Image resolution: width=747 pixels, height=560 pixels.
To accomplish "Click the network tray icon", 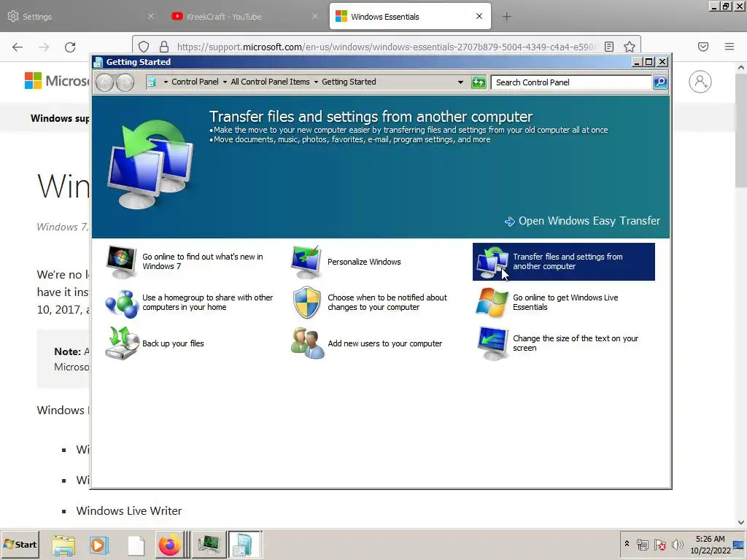I will click(x=642, y=545).
